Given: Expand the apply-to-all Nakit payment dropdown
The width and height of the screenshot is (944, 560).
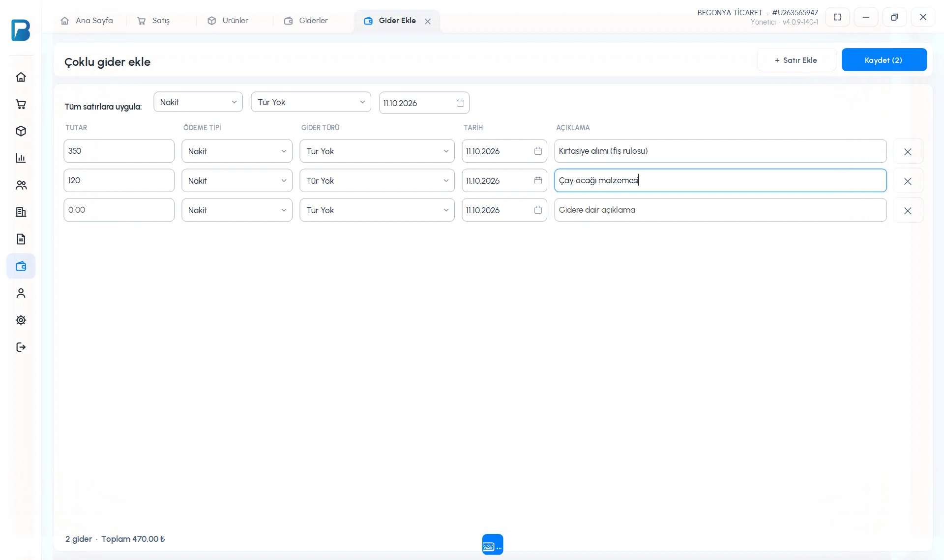Looking at the screenshot, I should 198,102.
